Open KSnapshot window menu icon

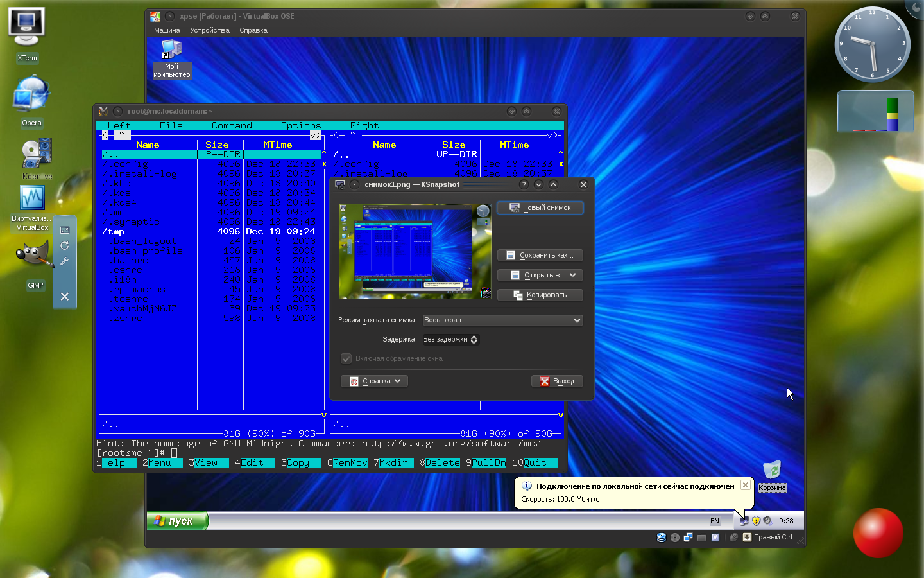[340, 184]
